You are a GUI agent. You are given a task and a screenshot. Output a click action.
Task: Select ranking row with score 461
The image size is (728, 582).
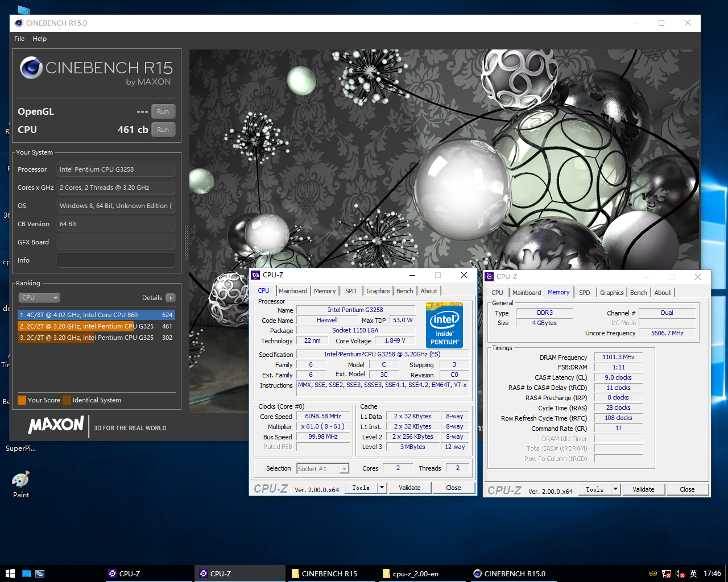pos(96,326)
